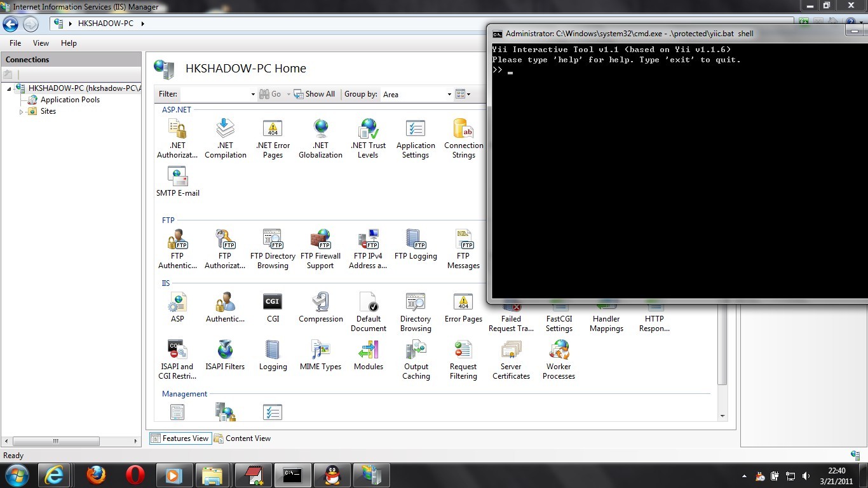Open the Output Caching feature
This screenshot has height=488, width=868.
pyautogui.click(x=416, y=360)
